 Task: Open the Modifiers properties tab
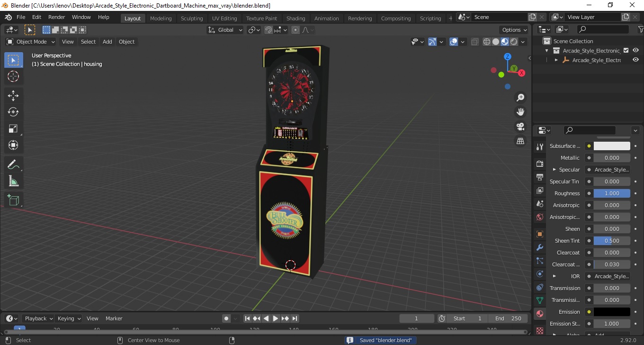coord(539,247)
